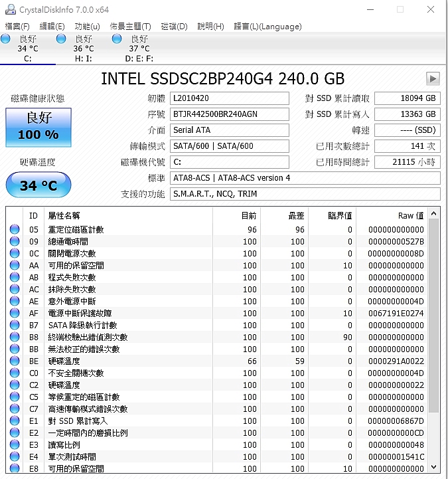Viewport: 448px width, 479px height.
Task: Open the 佈景主題(T) menu
Action: coord(130,27)
